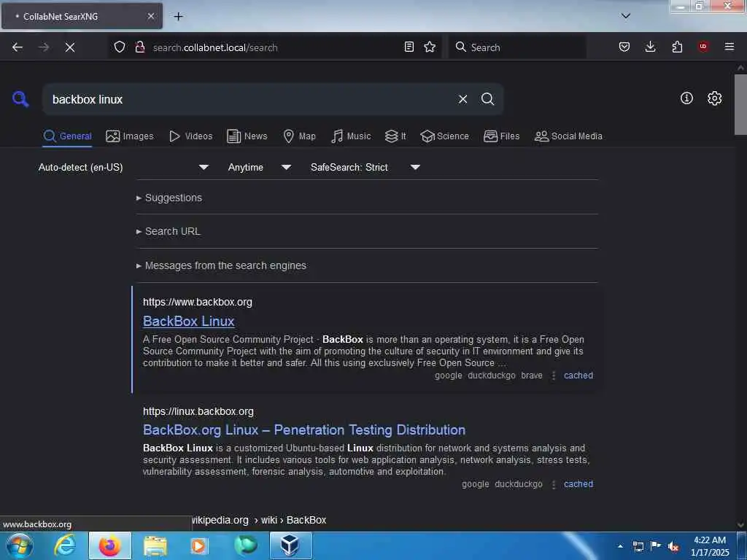Open the preferences gear icon

pyautogui.click(x=714, y=98)
